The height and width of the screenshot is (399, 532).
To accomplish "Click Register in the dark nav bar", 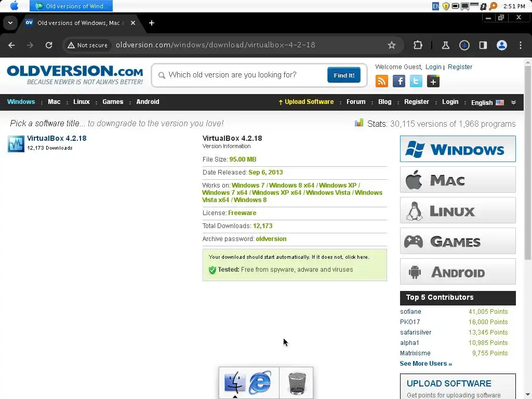I will click(416, 102).
